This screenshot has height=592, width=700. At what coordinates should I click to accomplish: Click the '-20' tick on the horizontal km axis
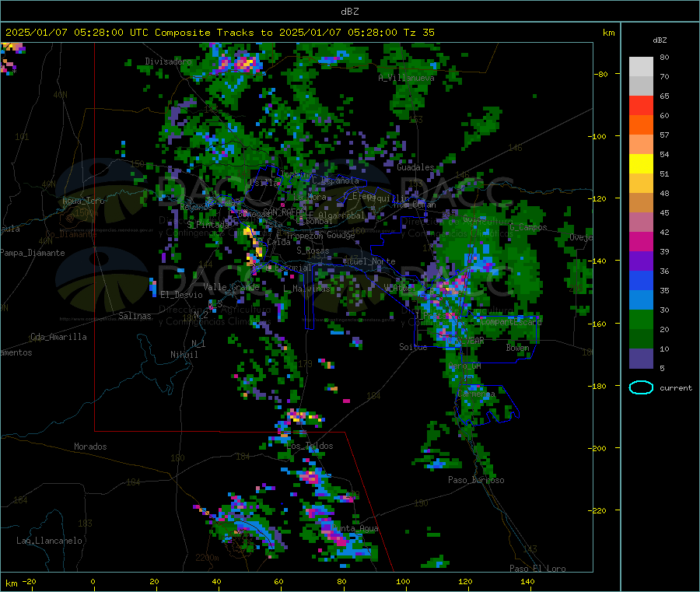29,582
